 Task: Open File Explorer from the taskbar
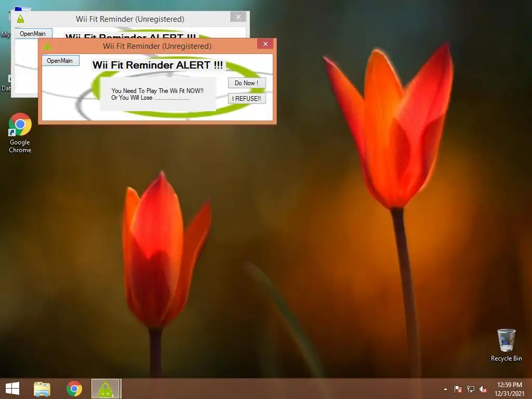click(42, 389)
